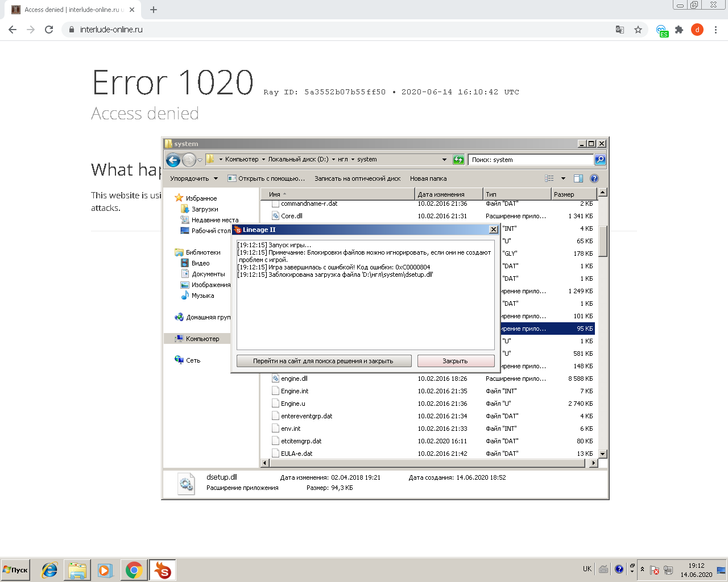Open the view options dropdown arrow
Image resolution: width=728 pixels, height=582 pixels.
(563, 178)
